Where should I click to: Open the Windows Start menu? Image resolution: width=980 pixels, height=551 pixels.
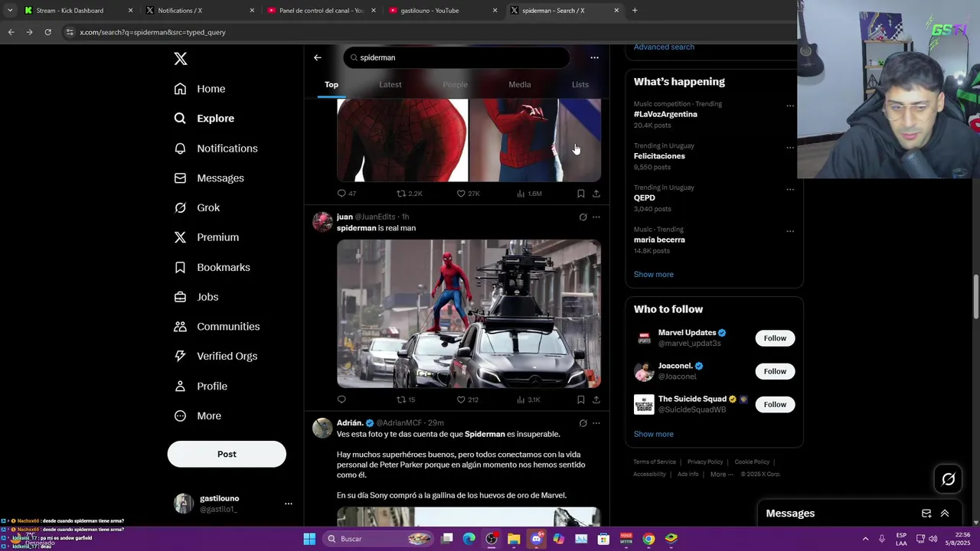(x=309, y=539)
